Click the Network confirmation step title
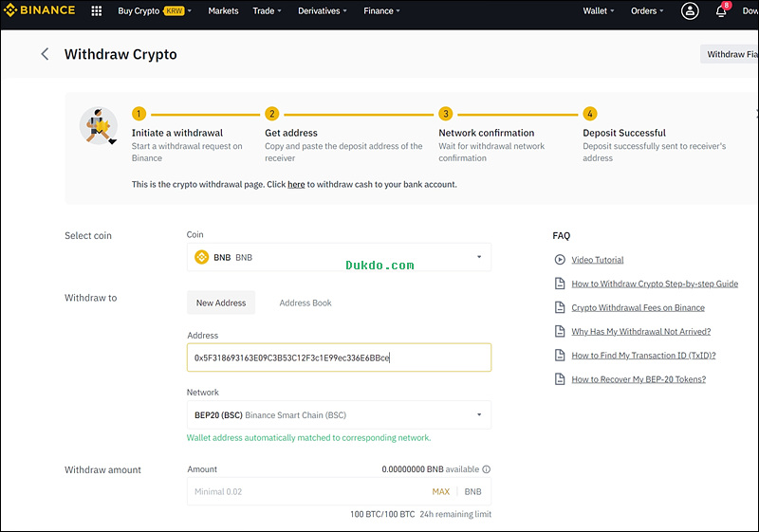The height and width of the screenshot is (532, 759). tap(487, 133)
